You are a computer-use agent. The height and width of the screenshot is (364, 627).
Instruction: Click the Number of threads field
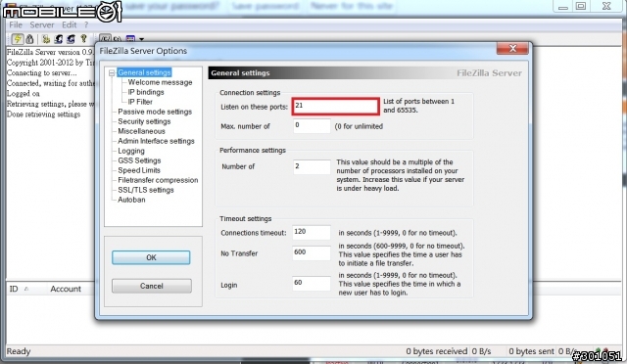click(312, 166)
